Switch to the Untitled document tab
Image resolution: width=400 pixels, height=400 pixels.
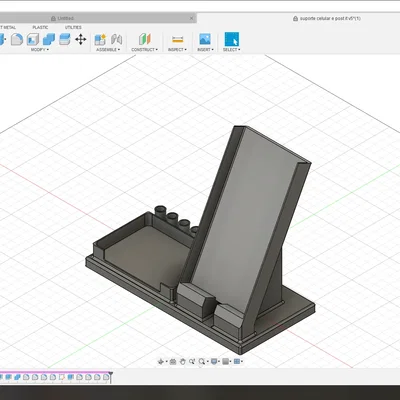[66, 18]
